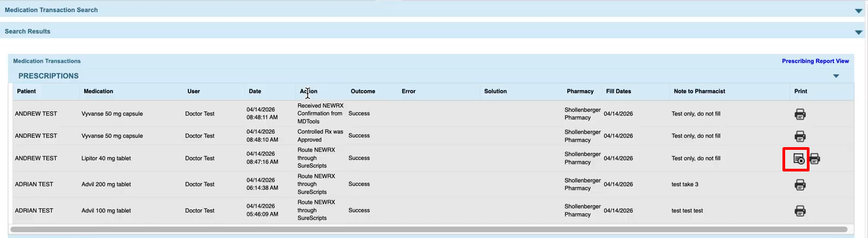Click the Medication Transaction Search title
Screen dimensions: 868x238
(51, 10)
